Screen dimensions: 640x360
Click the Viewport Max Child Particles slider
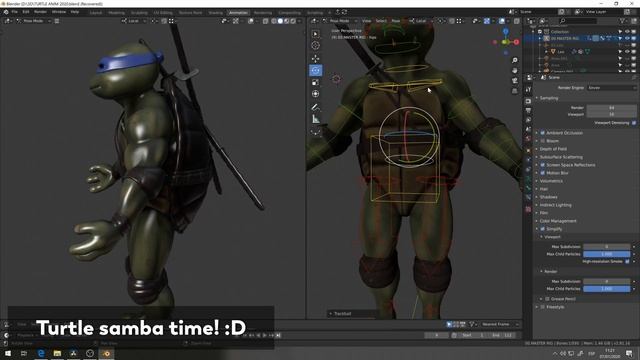pyautogui.click(x=607, y=254)
